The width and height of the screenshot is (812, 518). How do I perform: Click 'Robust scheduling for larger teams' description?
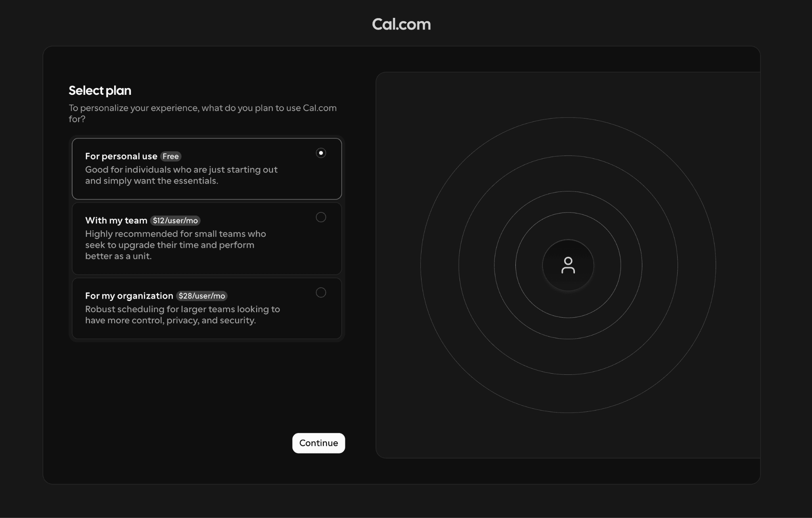tap(182, 315)
